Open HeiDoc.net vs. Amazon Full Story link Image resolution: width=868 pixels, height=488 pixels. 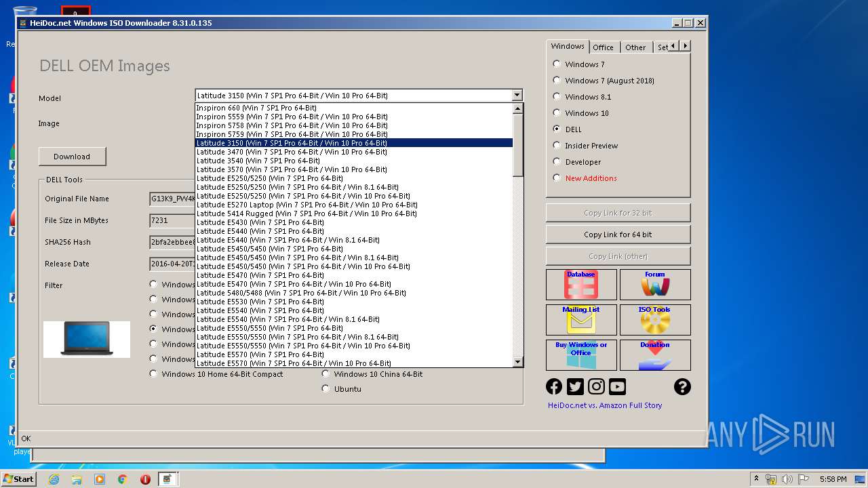point(605,405)
